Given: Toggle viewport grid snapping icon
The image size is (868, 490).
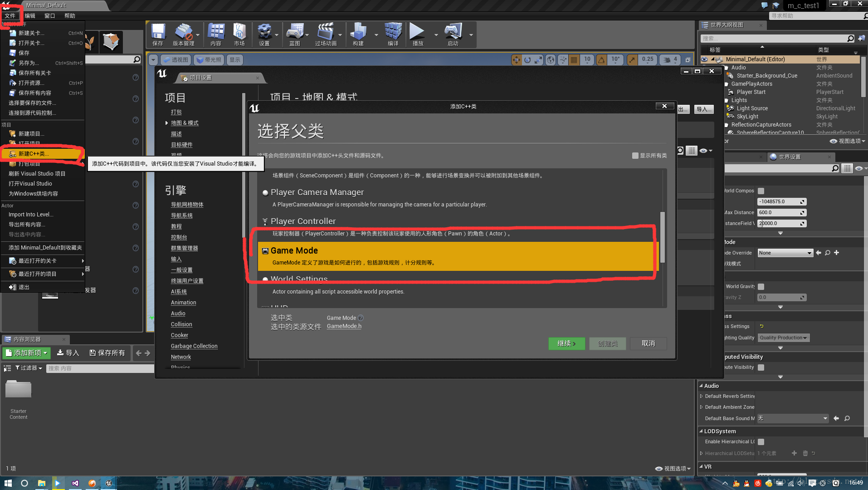Looking at the screenshot, I should click(574, 59).
